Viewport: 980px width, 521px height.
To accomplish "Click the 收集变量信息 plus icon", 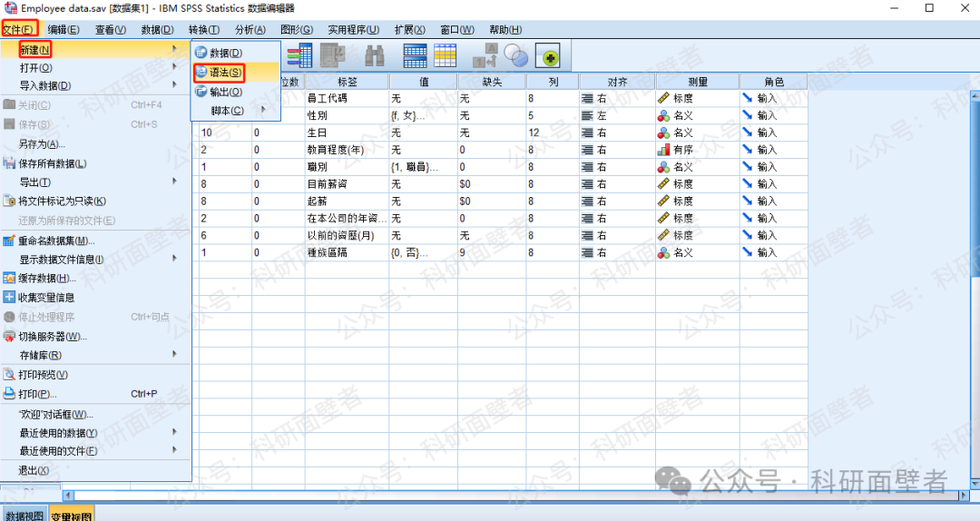I will (x=9, y=297).
